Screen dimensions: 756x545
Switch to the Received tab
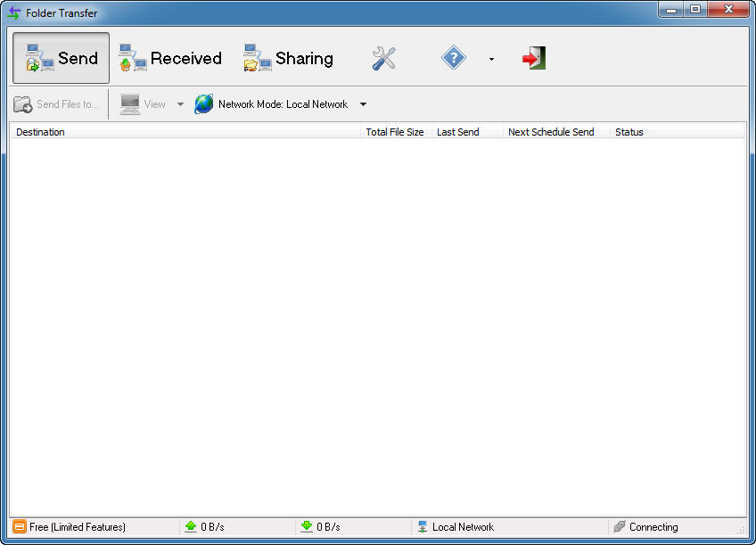(x=169, y=58)
